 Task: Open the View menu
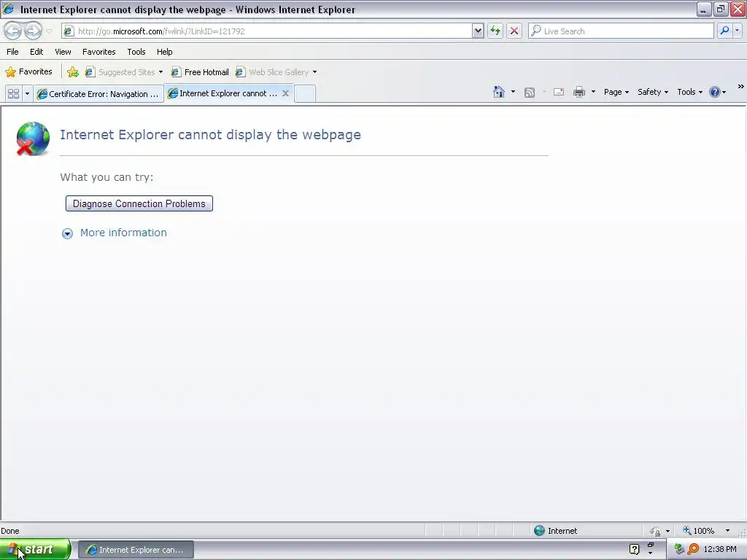[63, 52]
